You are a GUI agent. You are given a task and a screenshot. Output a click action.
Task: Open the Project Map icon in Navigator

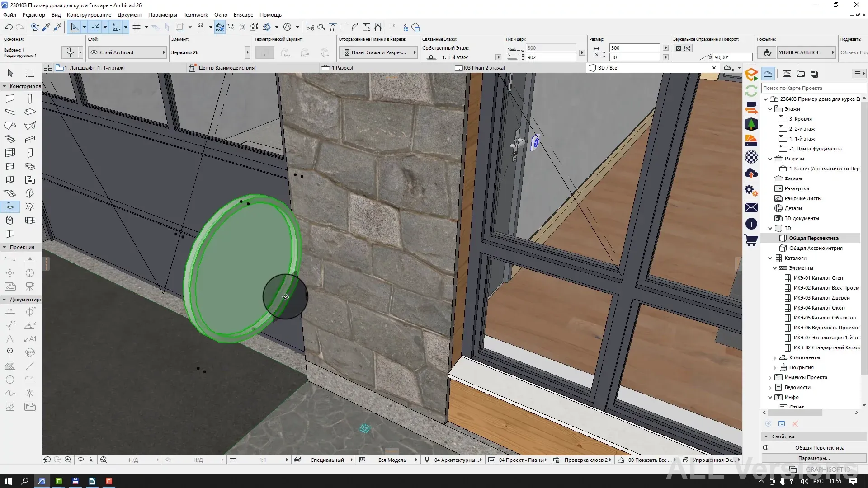point(768,74)
